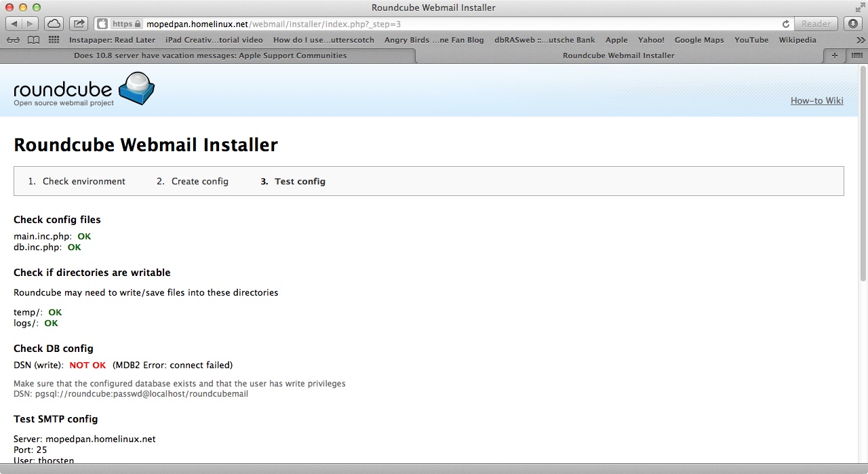This screenshot has height=474, width=868.
Task: Click the OK status for db.inc.php
Action: pyautogui.click(x=75, y=248)
